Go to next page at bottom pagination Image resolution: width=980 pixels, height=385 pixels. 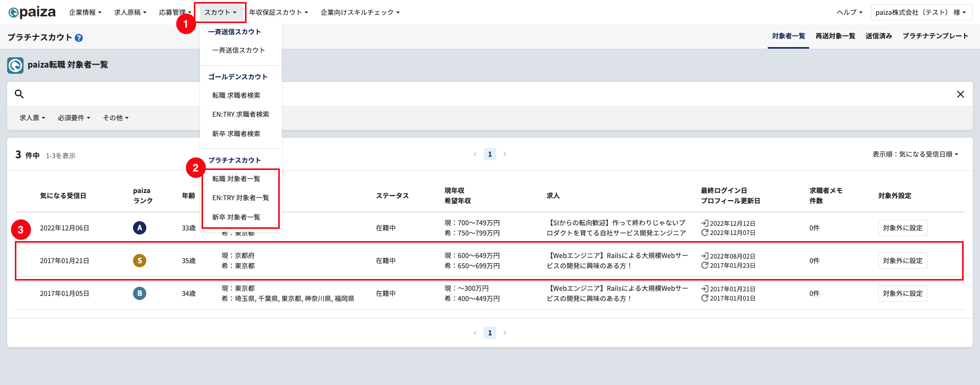click(505, 333)
